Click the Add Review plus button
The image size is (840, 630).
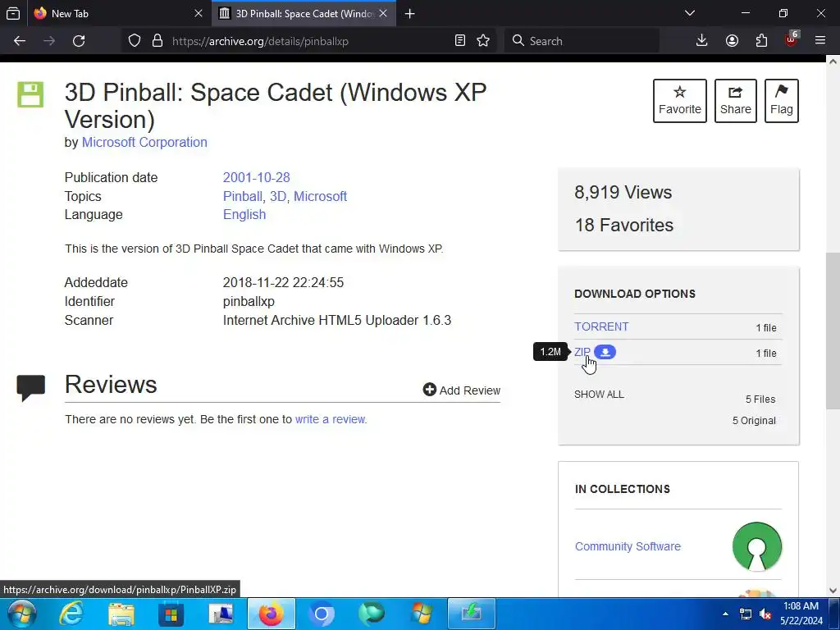click(x=461, y=390)
